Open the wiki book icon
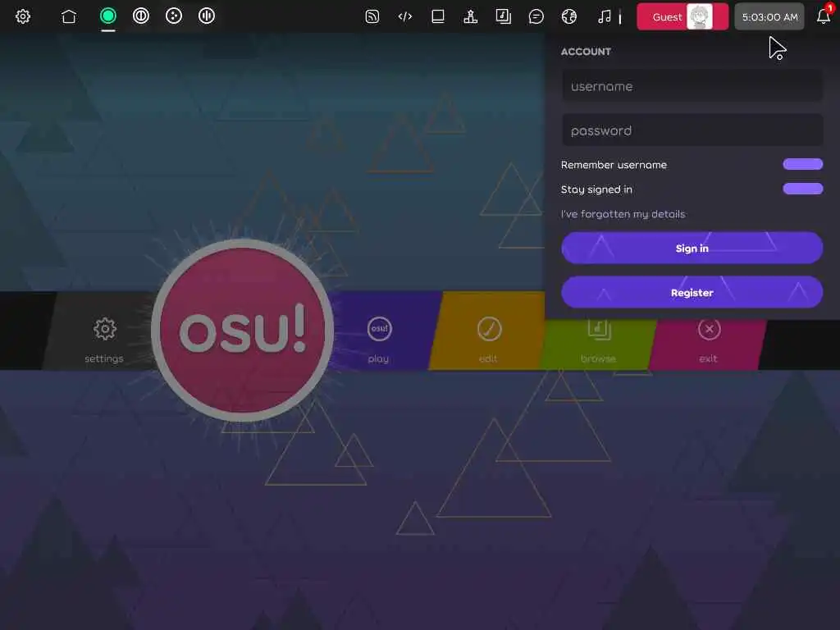The width and height of the screenshot is (840, 630). (x=438, y=16)
